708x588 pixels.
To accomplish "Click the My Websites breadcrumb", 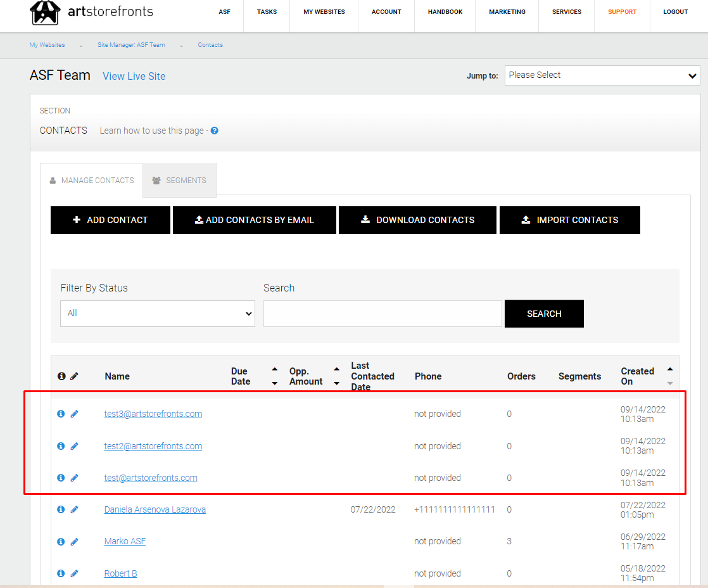I will [x=47, y=45].
